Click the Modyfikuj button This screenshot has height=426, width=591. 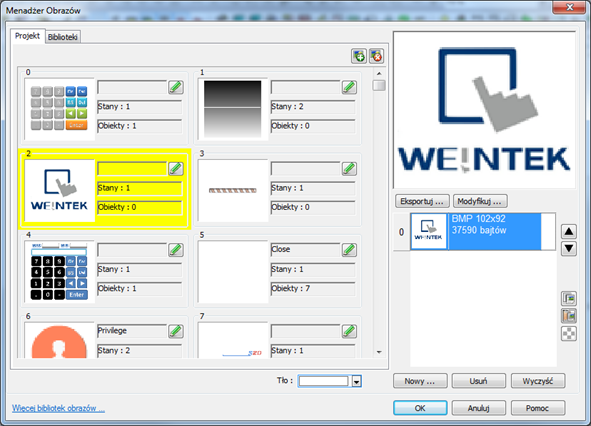click(479, 201)
